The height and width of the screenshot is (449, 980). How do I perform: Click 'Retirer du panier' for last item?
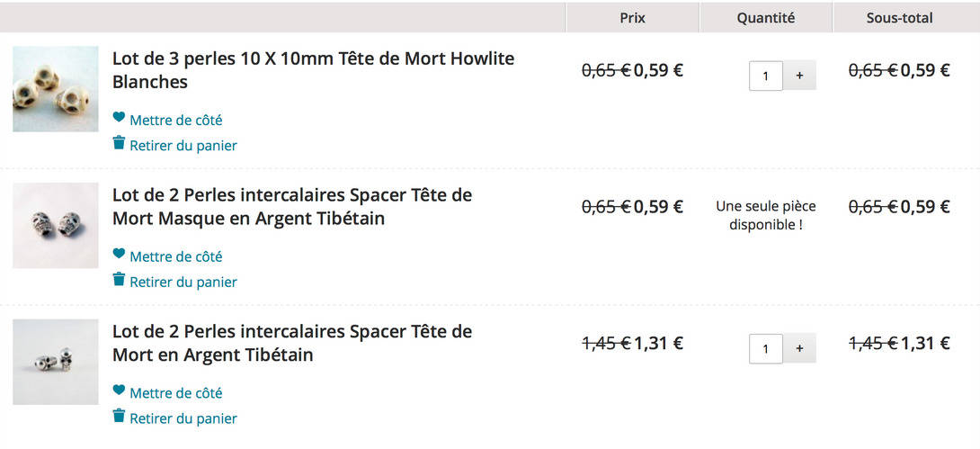[183, 418]
